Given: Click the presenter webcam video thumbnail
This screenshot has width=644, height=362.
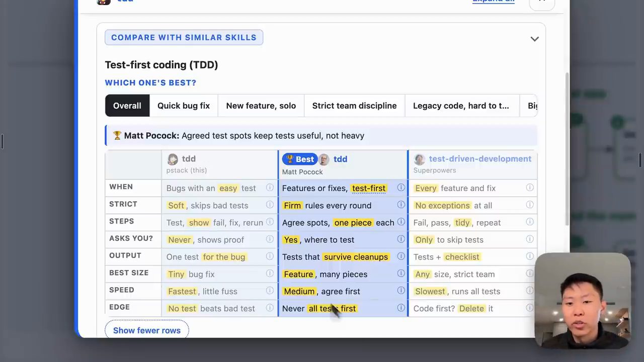Looking at the screenshot, I should (x=582, y=301).
